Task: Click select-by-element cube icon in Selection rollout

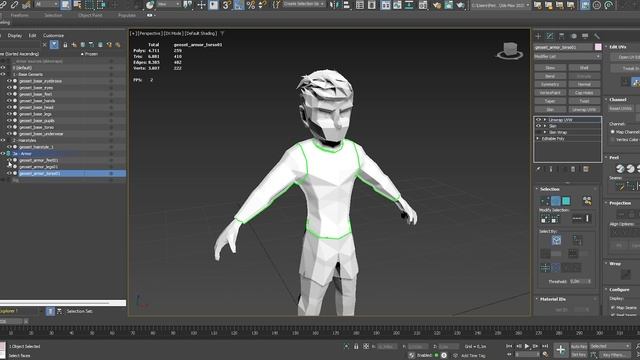Action: click(556, 240)
